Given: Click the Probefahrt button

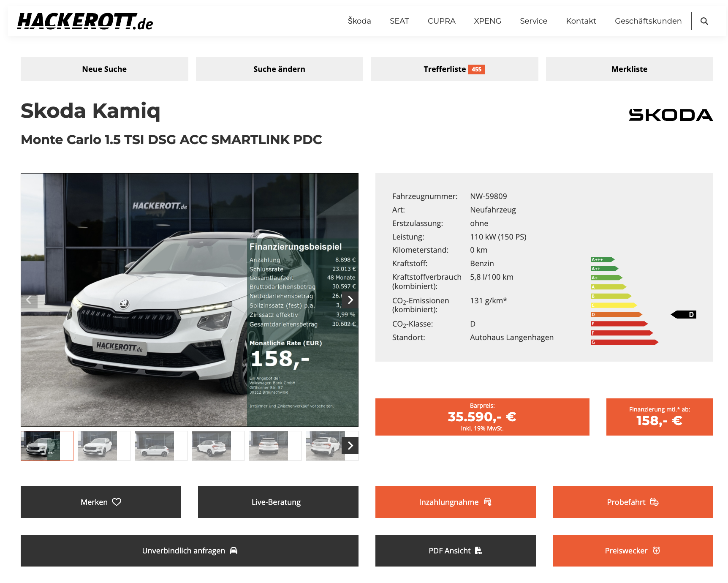Looking at the screenshot, I should click(x=632, y=502).
